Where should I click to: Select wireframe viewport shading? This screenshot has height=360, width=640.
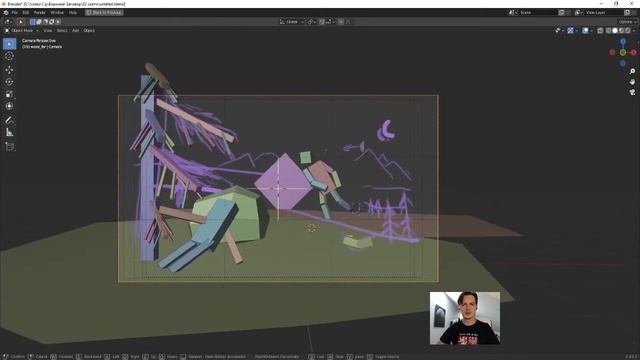coord(609,31)
